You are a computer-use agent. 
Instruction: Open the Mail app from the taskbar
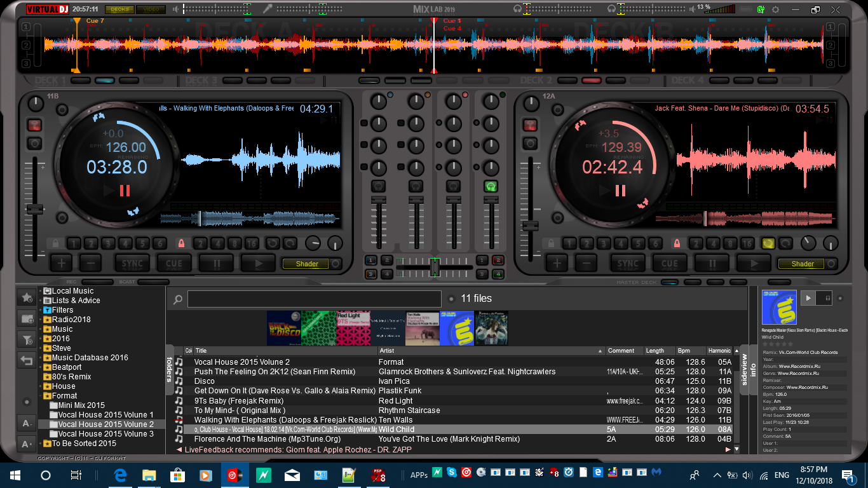292,475
